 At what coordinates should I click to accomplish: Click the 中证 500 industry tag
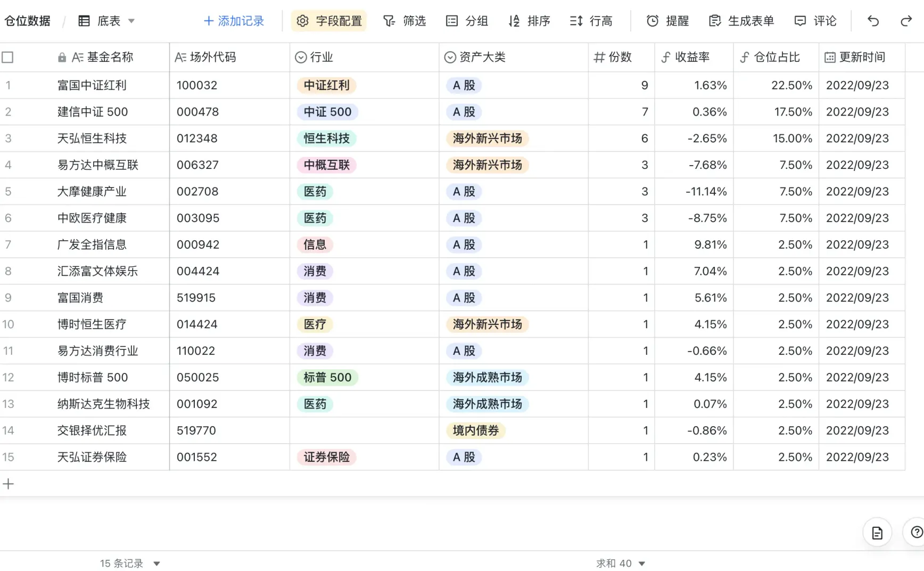point(327,112)
